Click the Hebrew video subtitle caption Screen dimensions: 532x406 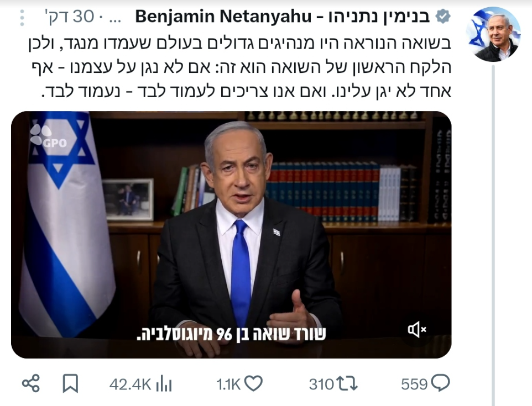[231, 334]
